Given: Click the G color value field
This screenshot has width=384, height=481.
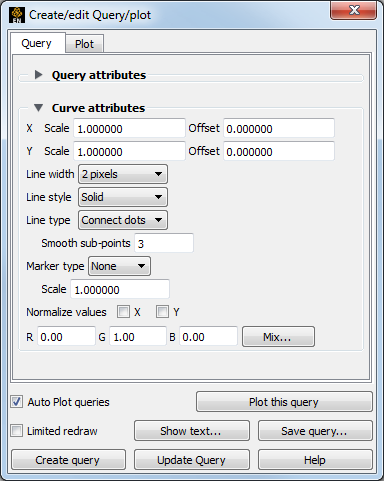Looking at the screenshot, I should click(x=138, y=336).
